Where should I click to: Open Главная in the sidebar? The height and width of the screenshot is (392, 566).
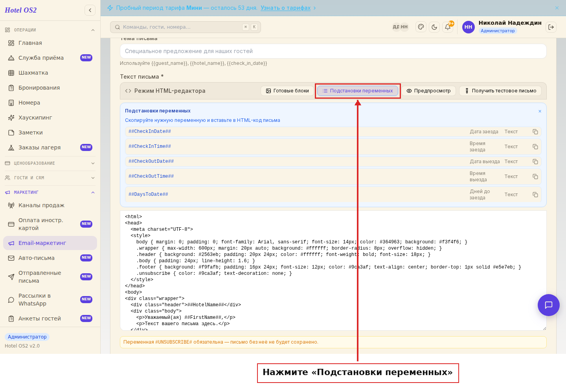coord(50,43)
